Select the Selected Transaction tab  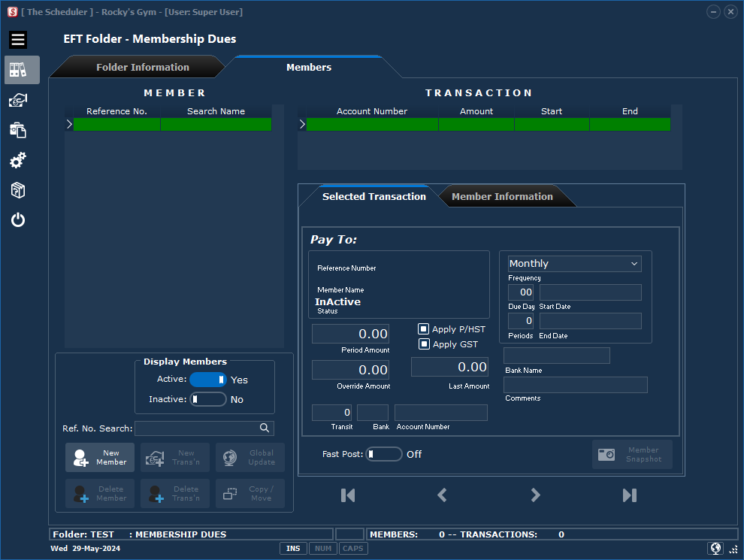tap(374, 196)
